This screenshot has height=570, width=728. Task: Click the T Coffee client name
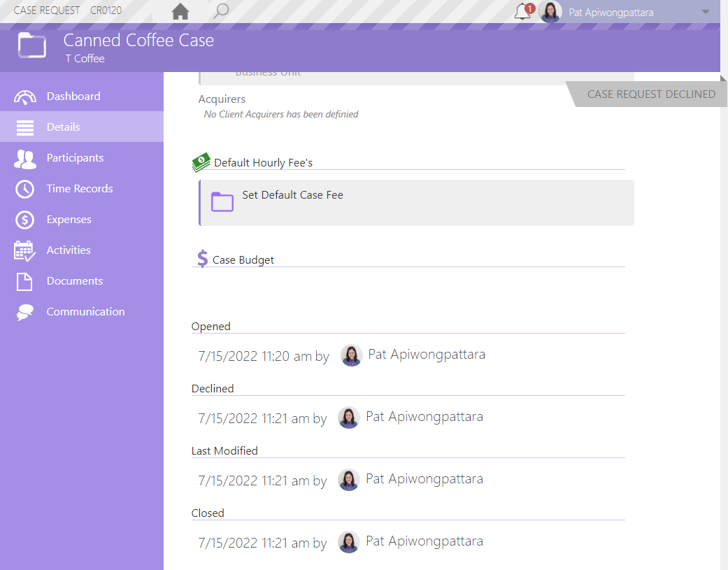pos(85,59)
